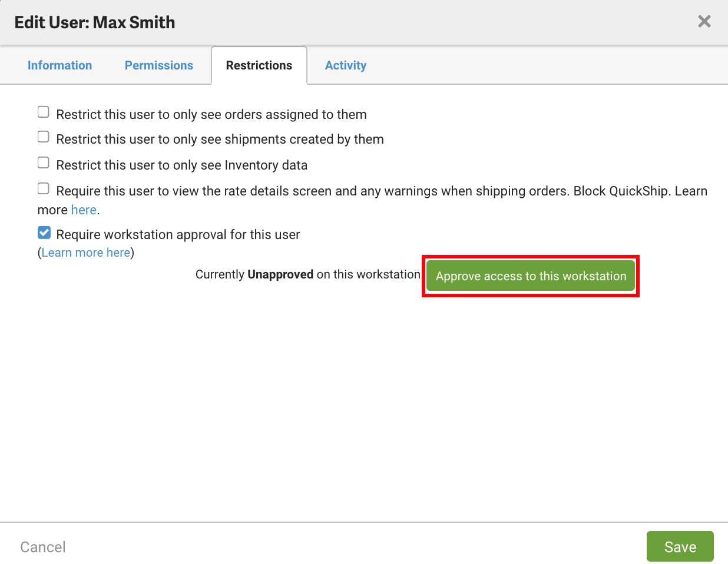This screenshot has width=728, height=564.
Task: Tick checkbox for shipments created by them
Action: click(x=44, y=137)
